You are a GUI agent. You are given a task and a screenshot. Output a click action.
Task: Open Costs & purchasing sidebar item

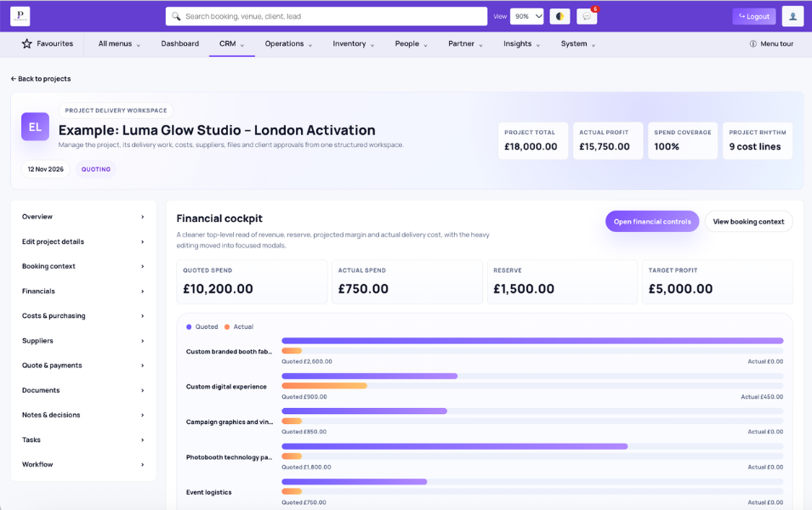click(x=82, y=316)
